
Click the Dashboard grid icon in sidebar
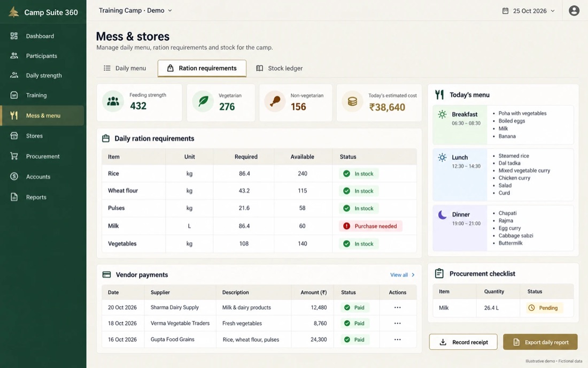pos(14,36)
